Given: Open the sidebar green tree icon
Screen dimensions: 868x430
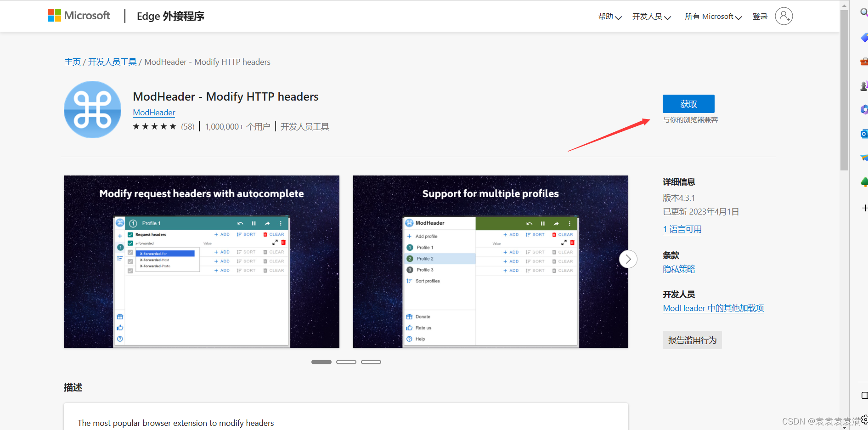Looking at the screenshot, I should 864,182.
